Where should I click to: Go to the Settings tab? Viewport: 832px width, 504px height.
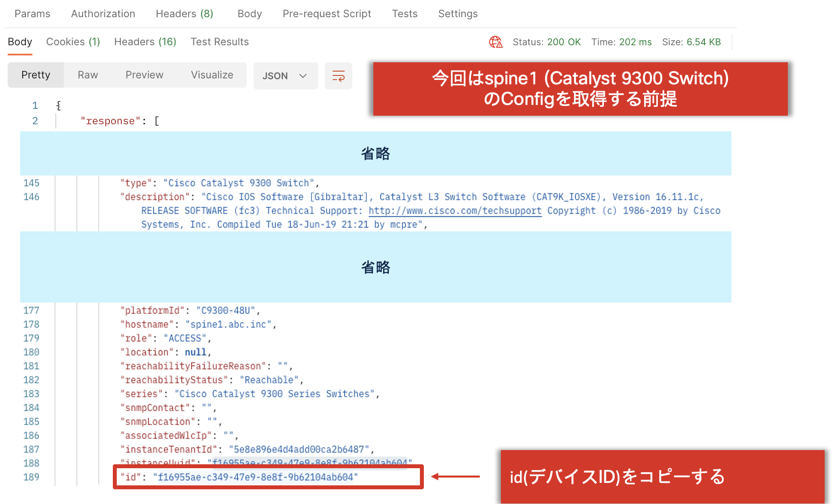coord(458,14)
